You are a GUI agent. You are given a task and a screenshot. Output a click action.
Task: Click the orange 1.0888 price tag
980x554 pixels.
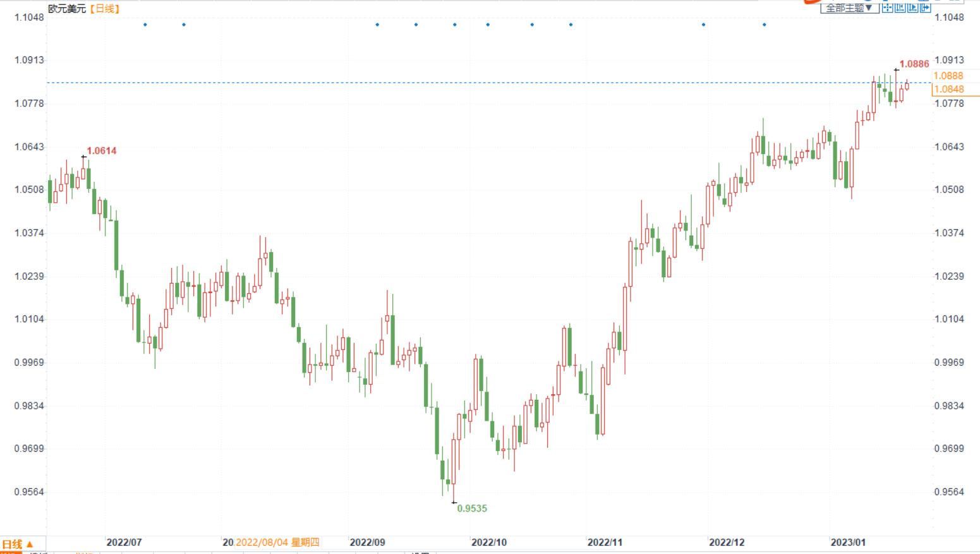click(948, 76)
